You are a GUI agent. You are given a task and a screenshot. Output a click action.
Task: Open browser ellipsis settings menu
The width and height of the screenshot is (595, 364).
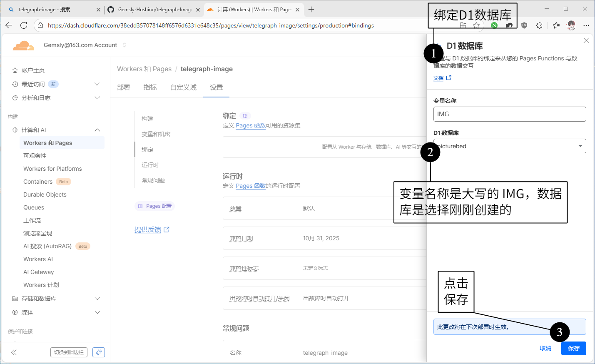(x=586, y=25)
